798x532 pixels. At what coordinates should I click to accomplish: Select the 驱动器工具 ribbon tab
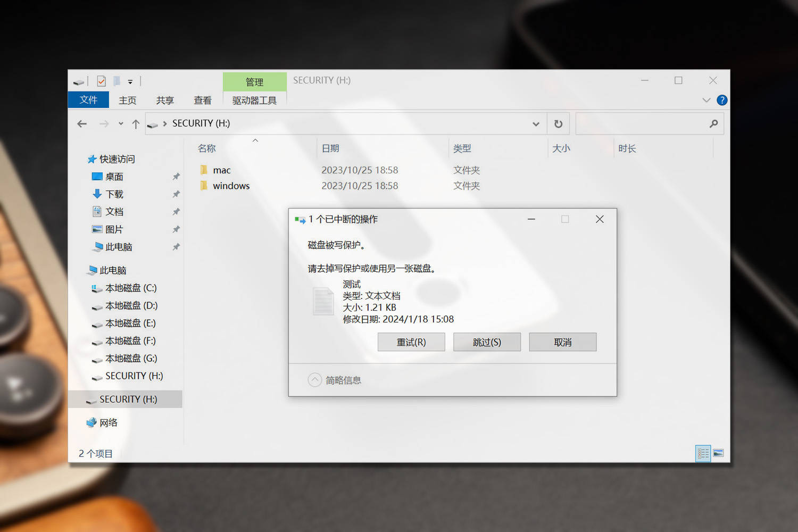tap(254, 100)
